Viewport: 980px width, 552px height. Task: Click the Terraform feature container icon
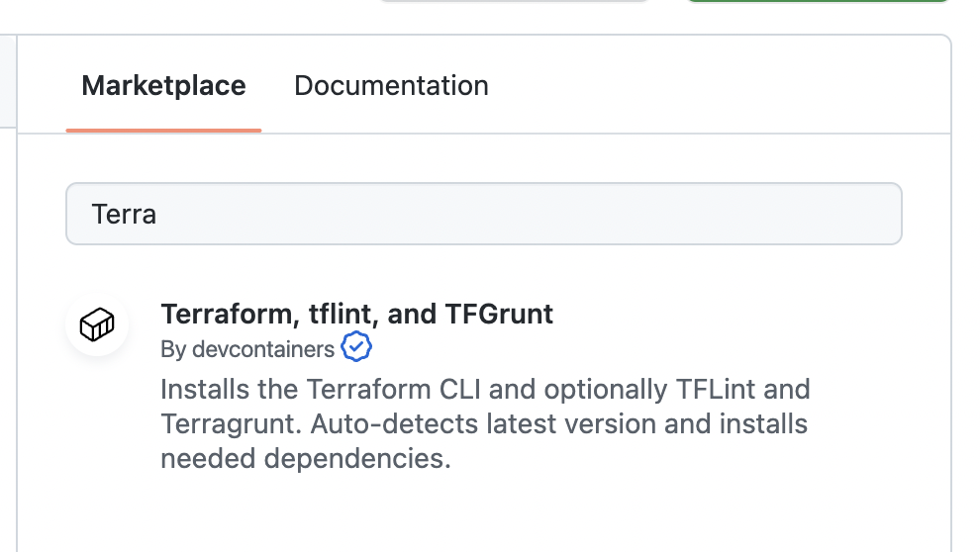click(97, 324)
